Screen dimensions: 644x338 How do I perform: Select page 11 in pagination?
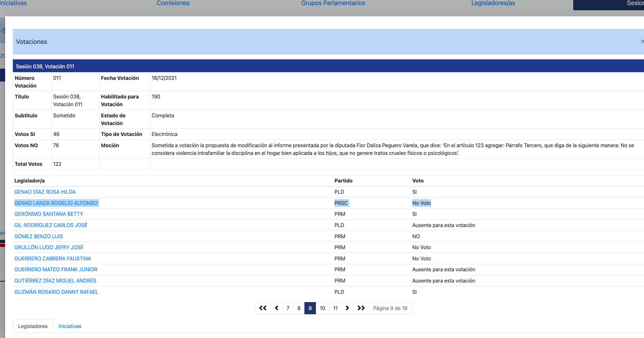(x=335, y=308)
